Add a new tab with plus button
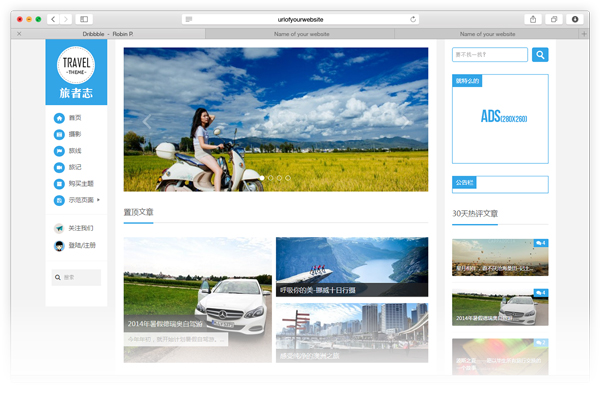This screenshot has height=393, width=600. point(584,34)
